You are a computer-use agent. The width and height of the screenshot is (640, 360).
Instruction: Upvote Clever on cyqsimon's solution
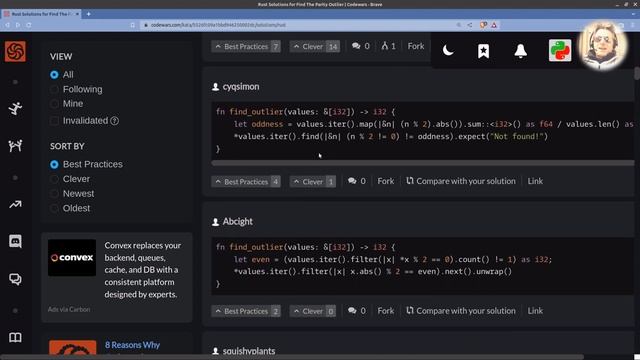[x=313, y=181]
